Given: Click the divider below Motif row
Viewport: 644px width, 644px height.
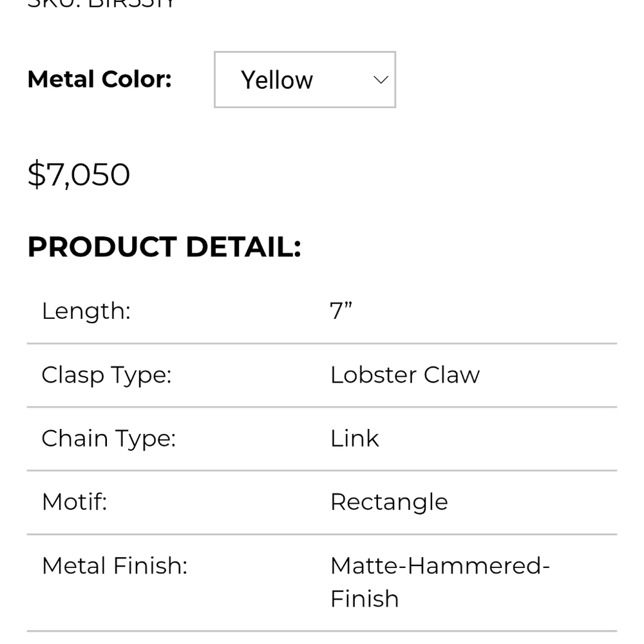Looking at the screenshot, I should point(322,535).
